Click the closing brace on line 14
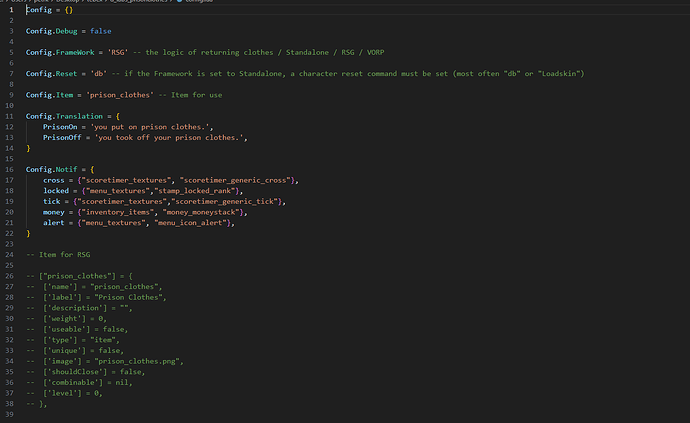This screenshot has height=423, width=690. coord(28,148)
